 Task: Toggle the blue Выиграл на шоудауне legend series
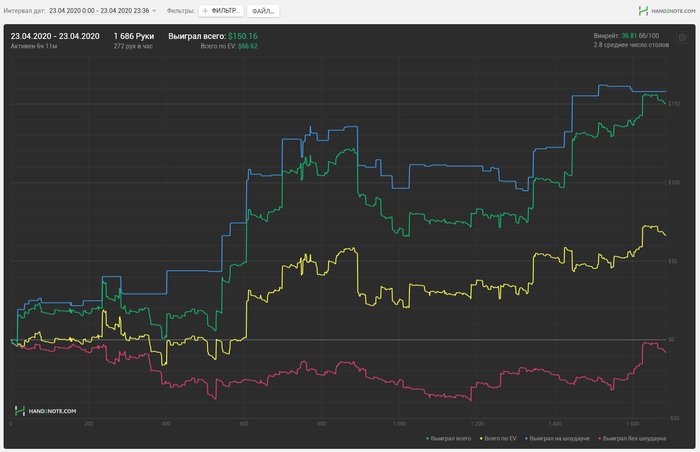point(557,439)
